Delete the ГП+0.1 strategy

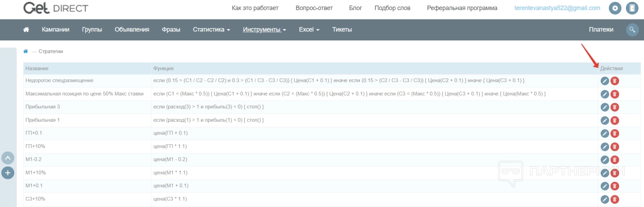coord(615,133)
